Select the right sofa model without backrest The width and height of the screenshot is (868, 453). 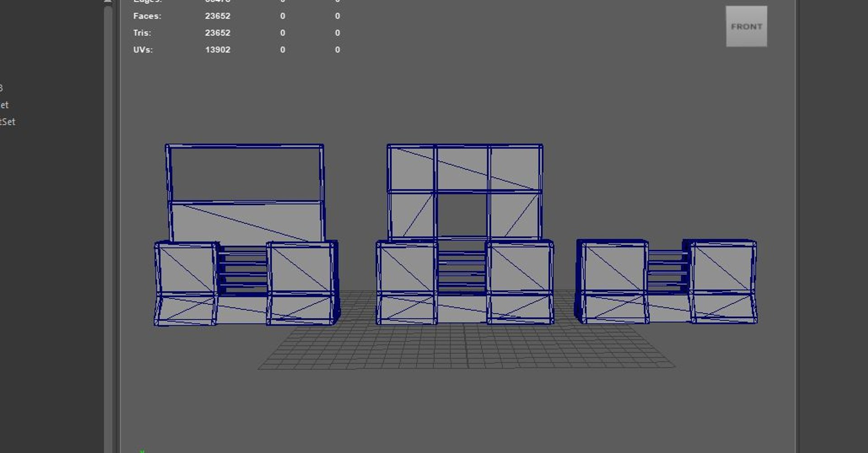[666, 282]
